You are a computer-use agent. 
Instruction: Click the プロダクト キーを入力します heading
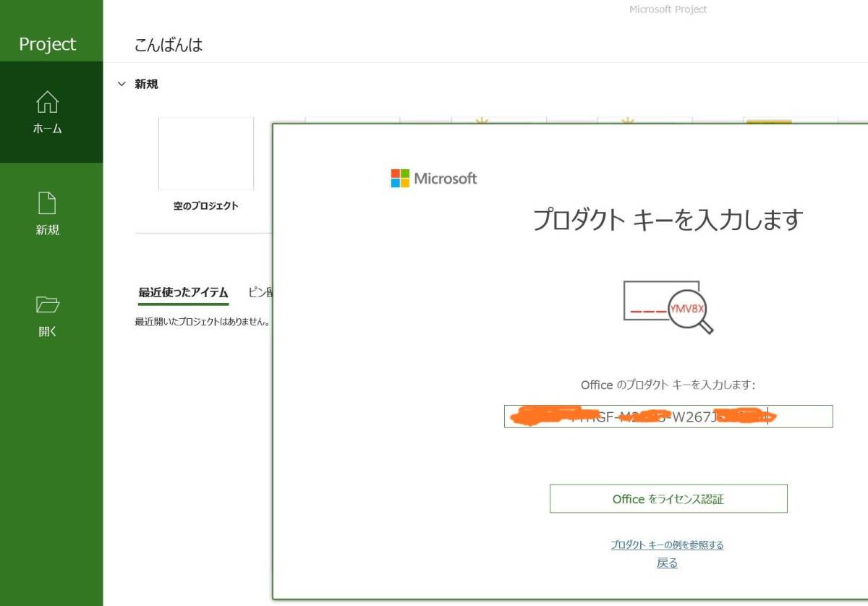(x=668, y=219)
